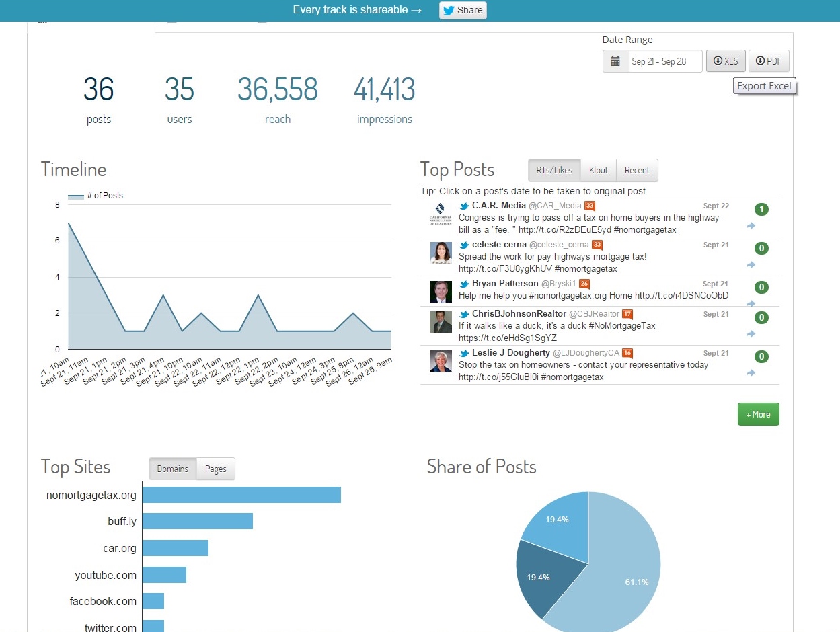
Task: Export the report with the XLS button
Action: pos(726,61)
